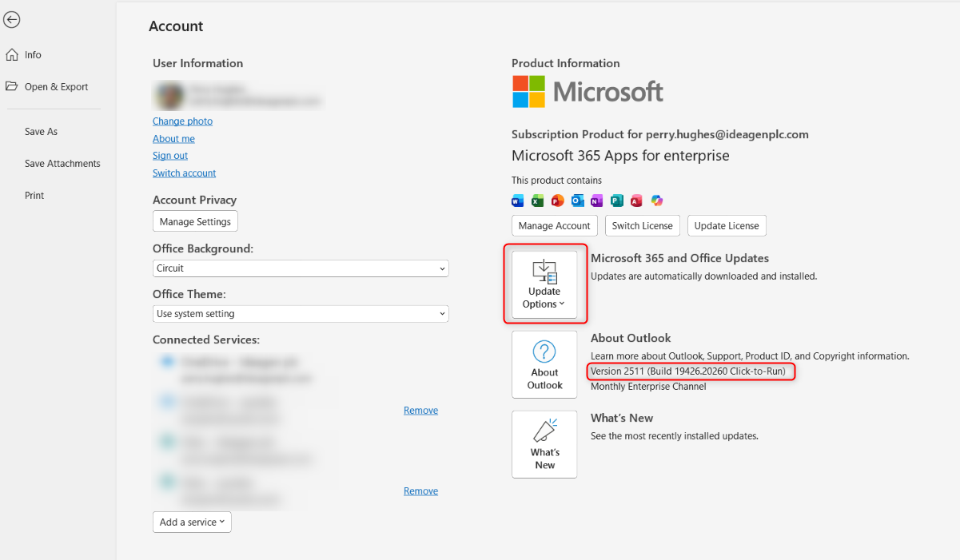Open the Office Theme dropdown
This screenshot has width=960, height=560.
click(x=301, y=314)
